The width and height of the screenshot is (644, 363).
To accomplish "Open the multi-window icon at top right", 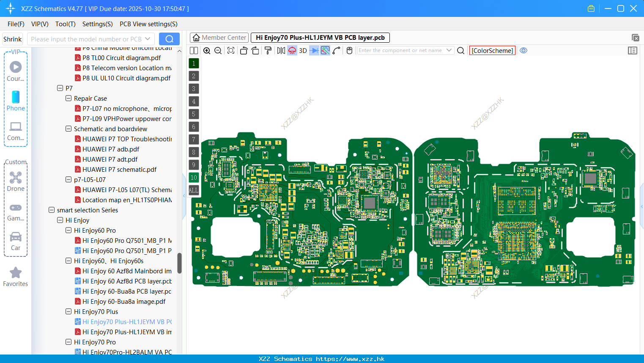I will point(635,38).
